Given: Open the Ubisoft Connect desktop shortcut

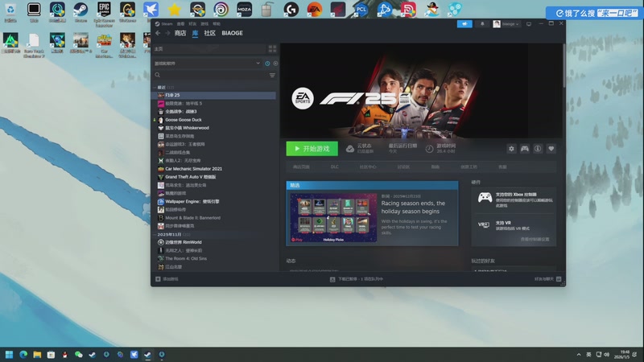Looking at the screenshot, I should point(221,10).
